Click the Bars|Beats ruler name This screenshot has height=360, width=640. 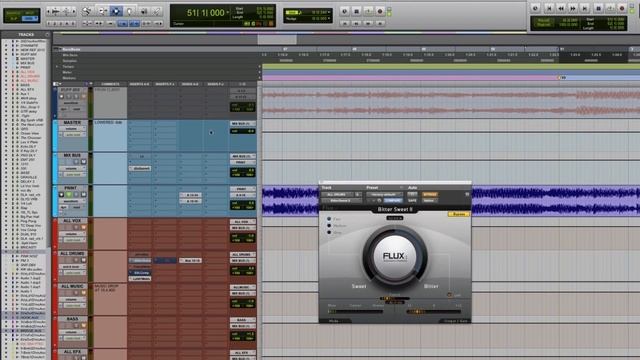pos(71,49)
